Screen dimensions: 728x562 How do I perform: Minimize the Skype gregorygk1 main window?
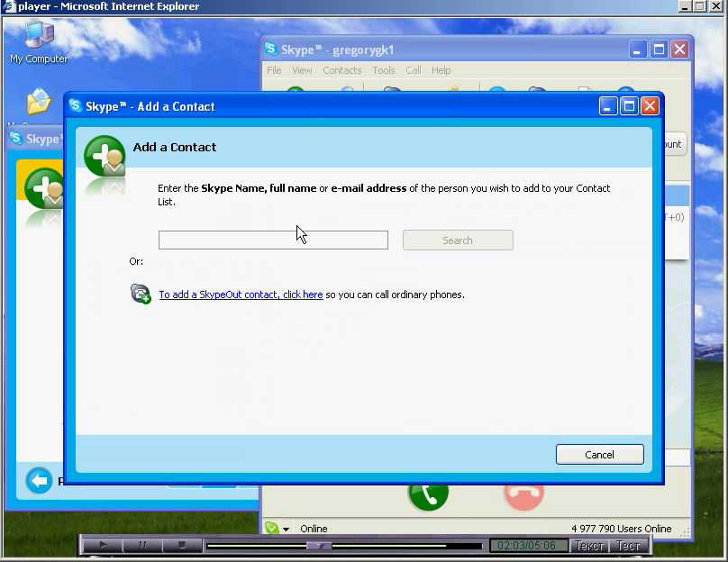638,50
